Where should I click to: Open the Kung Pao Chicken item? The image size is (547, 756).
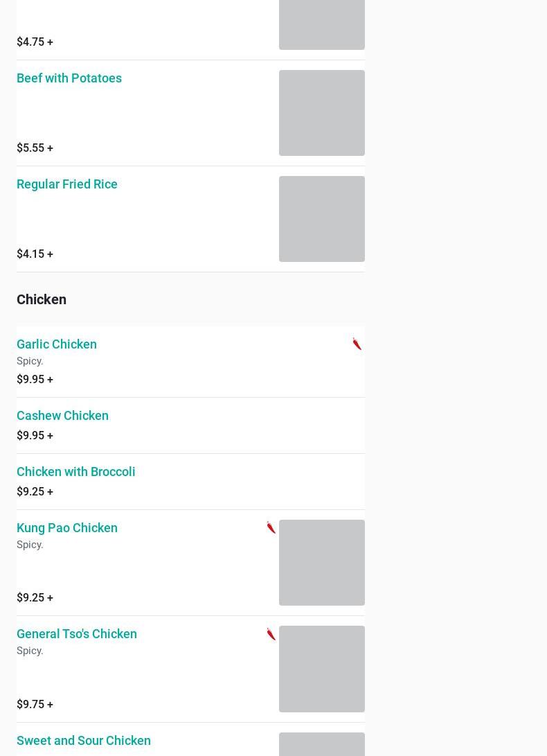coord(67,528)
